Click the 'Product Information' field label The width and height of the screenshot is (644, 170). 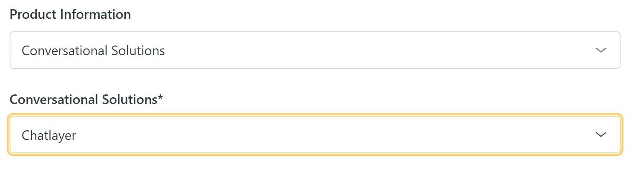pos(70,15)
